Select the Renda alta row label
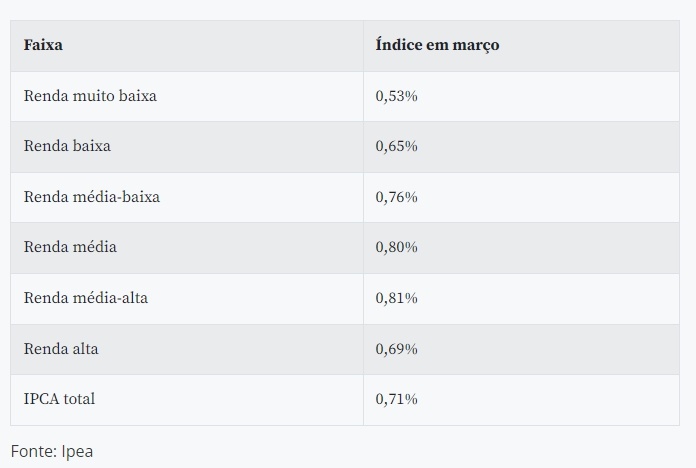 click(x=61, y=349)
